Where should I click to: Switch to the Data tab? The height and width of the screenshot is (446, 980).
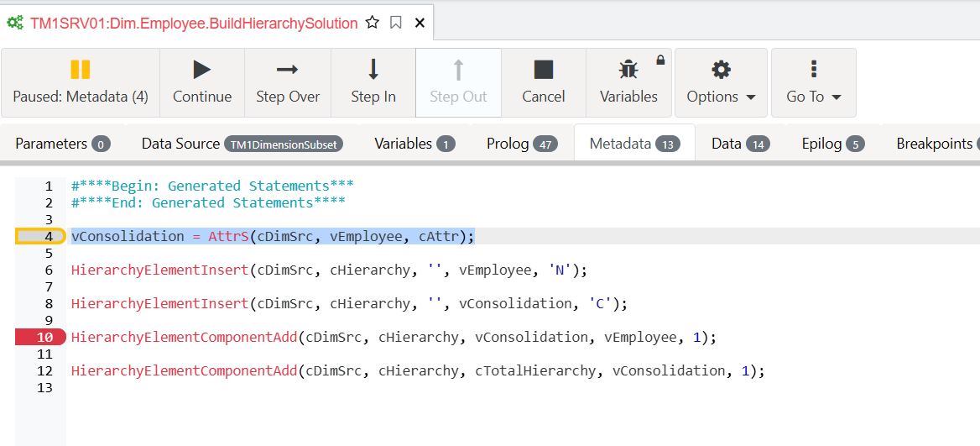pos(741,144)
